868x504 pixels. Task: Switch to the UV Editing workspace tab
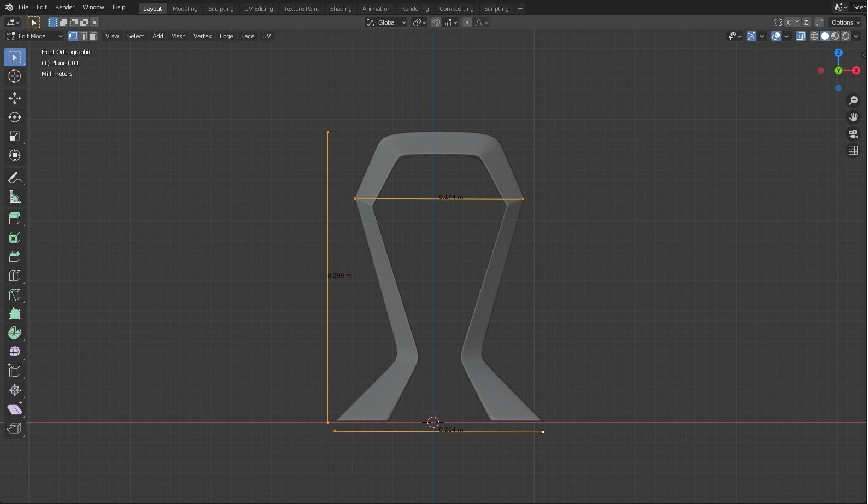[x=259, y=9]
